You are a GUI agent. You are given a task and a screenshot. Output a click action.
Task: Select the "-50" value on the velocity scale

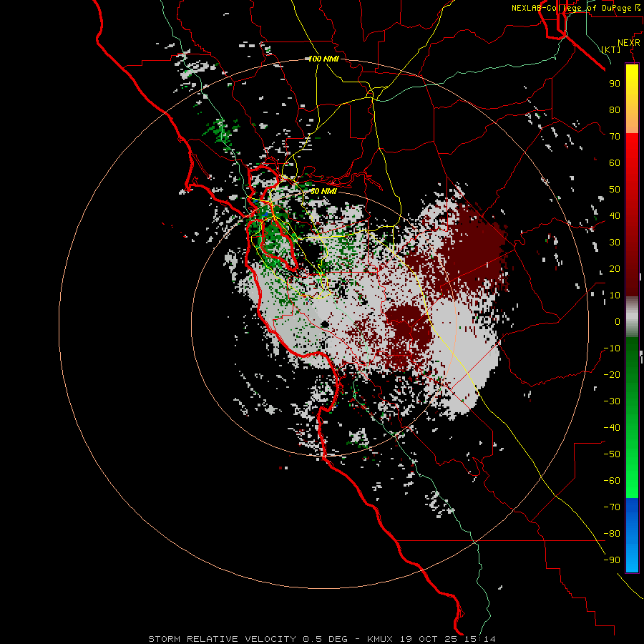[612, 454]
